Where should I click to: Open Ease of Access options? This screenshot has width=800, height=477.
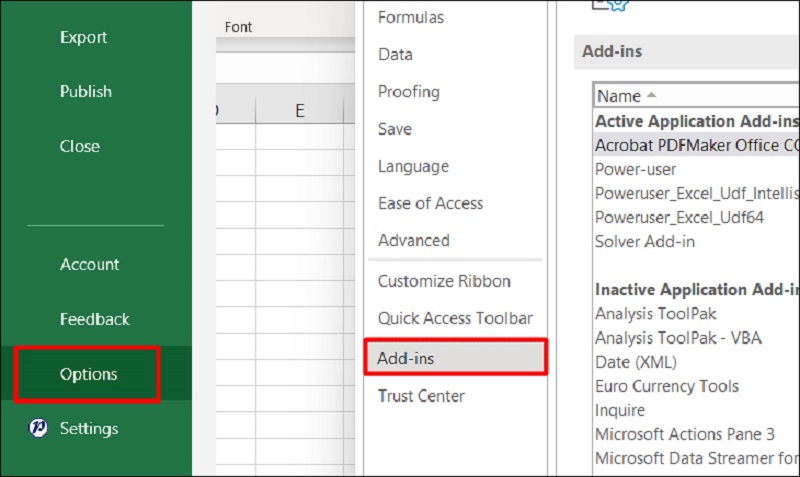pos(430,203)
